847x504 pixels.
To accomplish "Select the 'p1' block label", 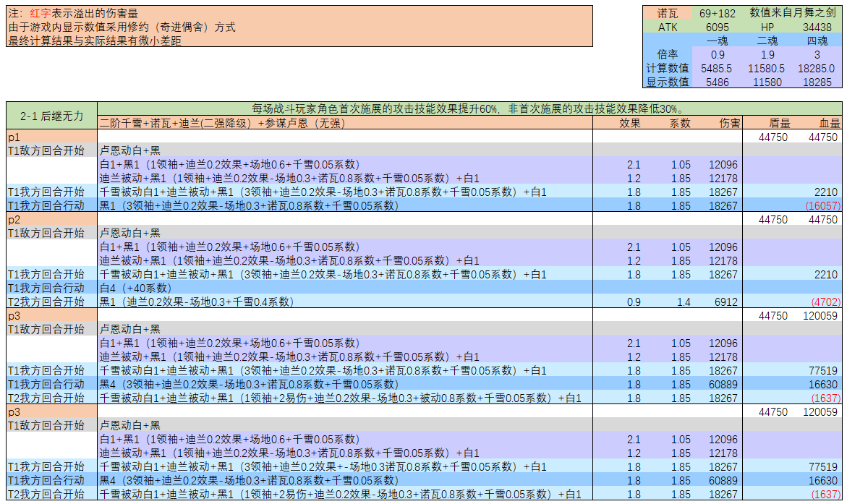I will tap(52, 137).
